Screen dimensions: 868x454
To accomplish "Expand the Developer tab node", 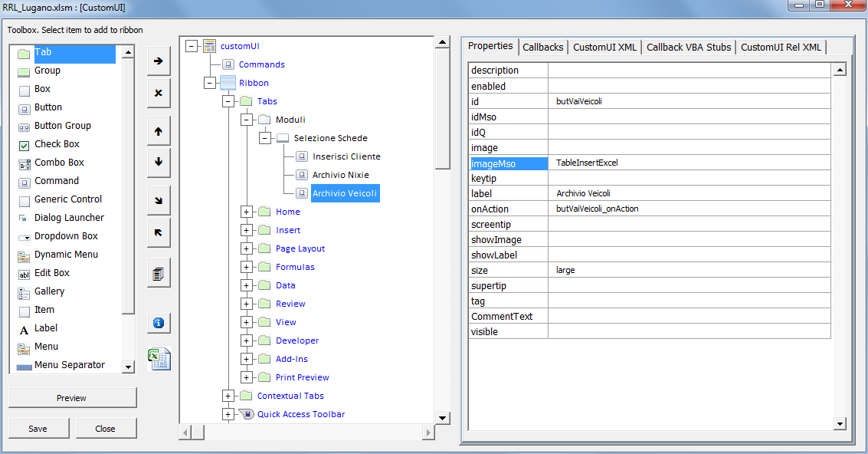I will 247,340.
